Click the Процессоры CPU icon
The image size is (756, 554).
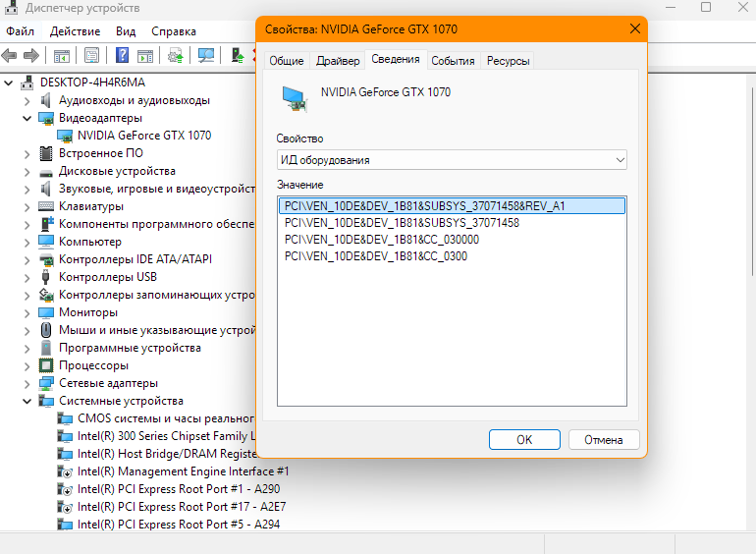click(x=46, y=365)
